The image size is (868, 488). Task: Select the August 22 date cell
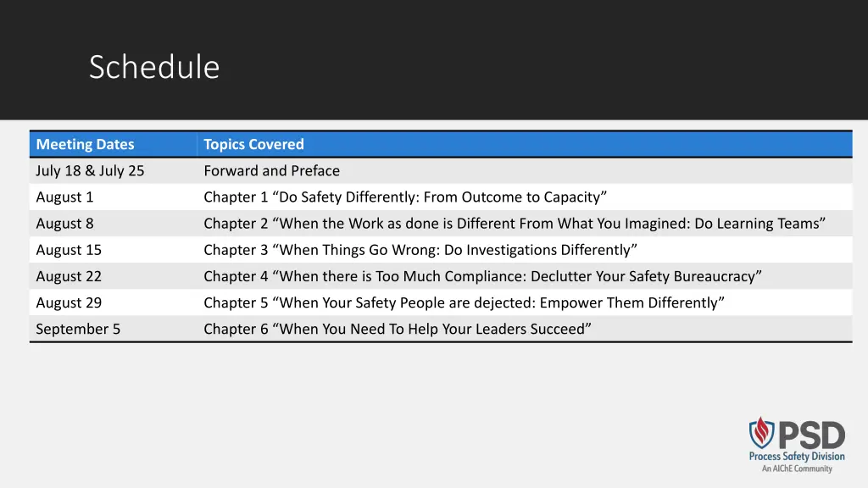click(x=113, y=276)
